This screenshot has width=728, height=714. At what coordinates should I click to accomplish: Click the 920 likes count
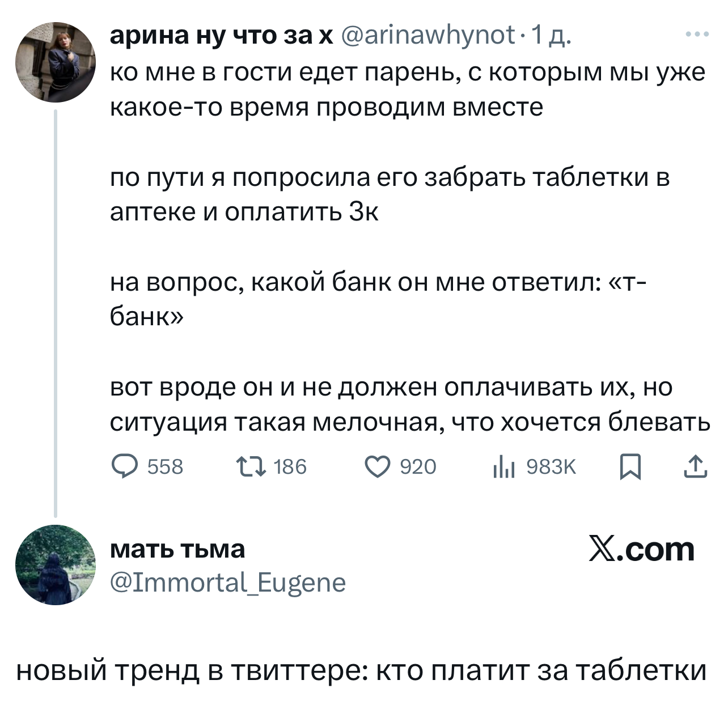pyautogui.click(x=418, y=467)
